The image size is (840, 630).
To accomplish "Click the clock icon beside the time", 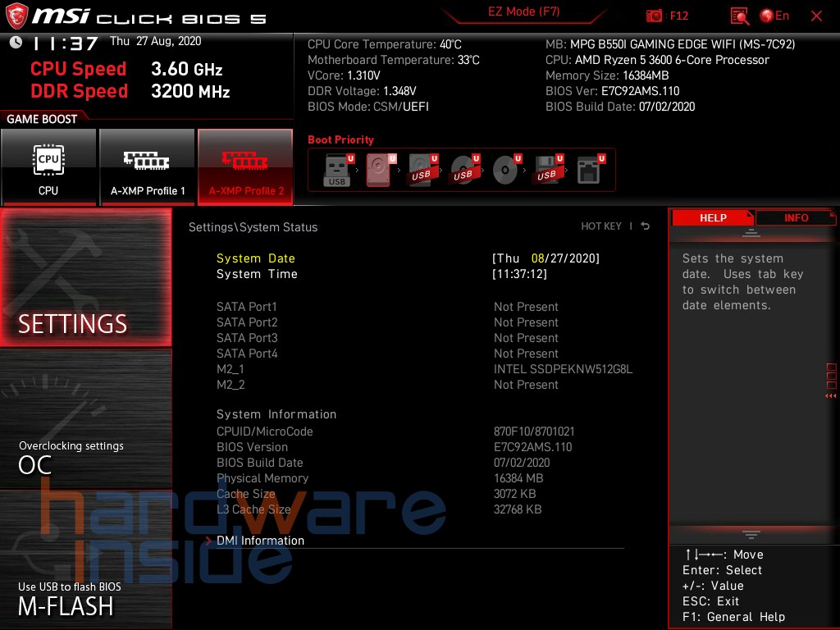I will point(16,43).
